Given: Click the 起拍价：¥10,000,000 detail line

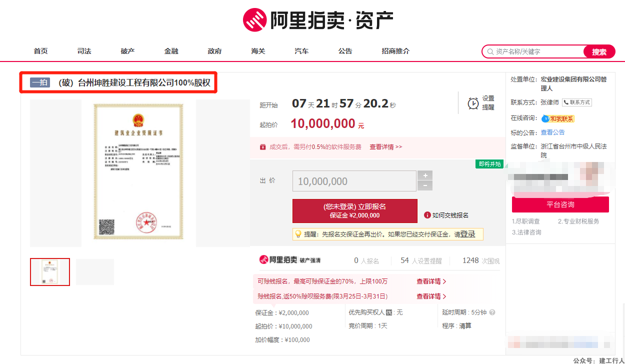Looking at the screenshot, I should click(x=283, y=326).
